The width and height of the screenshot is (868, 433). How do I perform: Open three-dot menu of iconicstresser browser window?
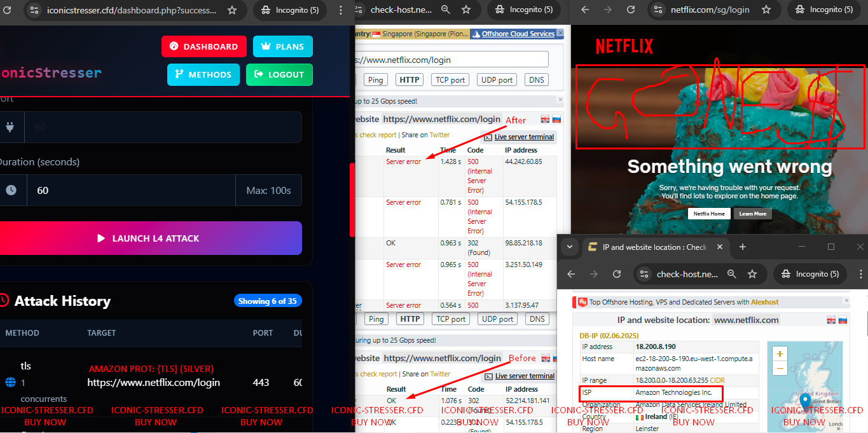pyautogui.click(x=342, y=10)
